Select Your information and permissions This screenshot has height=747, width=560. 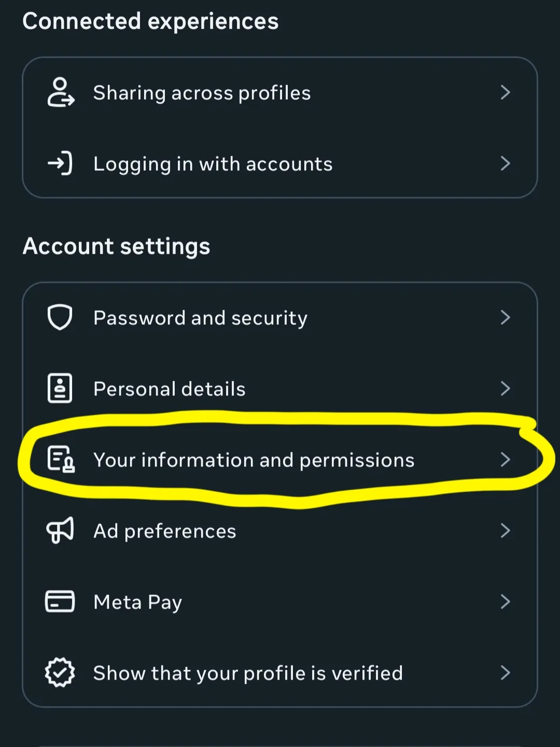pyautogui.click(x=280, y=459)
